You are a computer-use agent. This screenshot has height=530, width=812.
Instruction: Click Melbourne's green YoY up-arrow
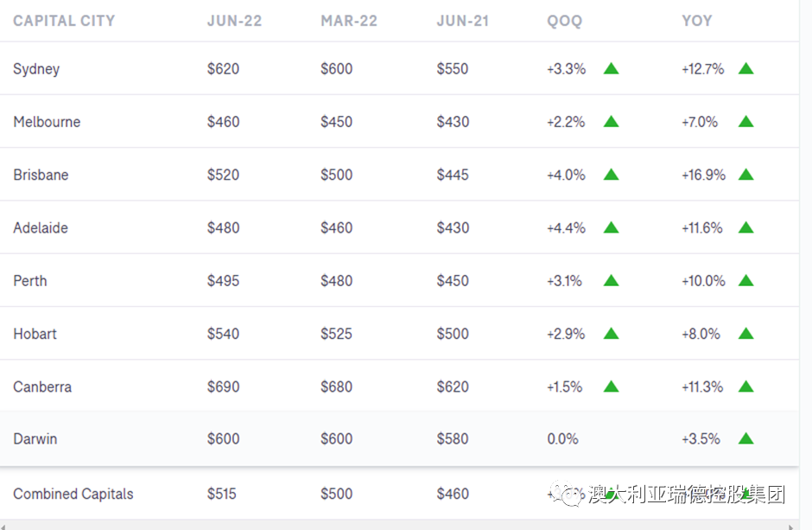pyautogui.click(x=745, y=122)
